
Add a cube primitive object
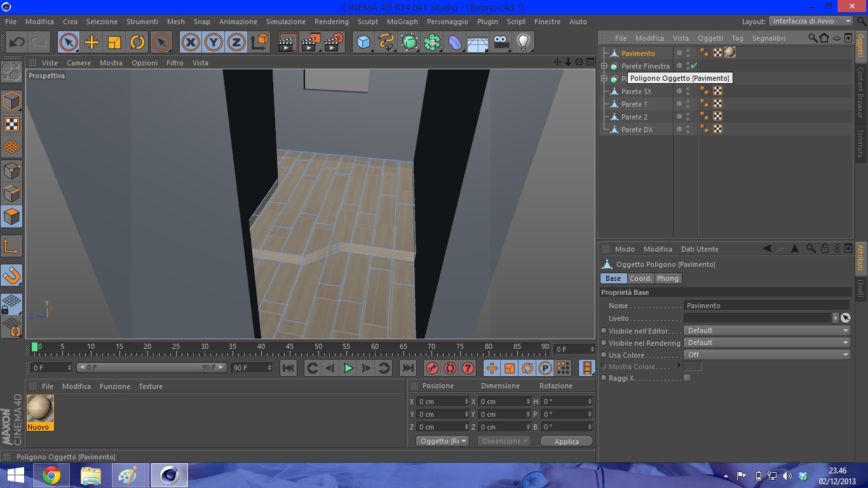coord(363,43)
